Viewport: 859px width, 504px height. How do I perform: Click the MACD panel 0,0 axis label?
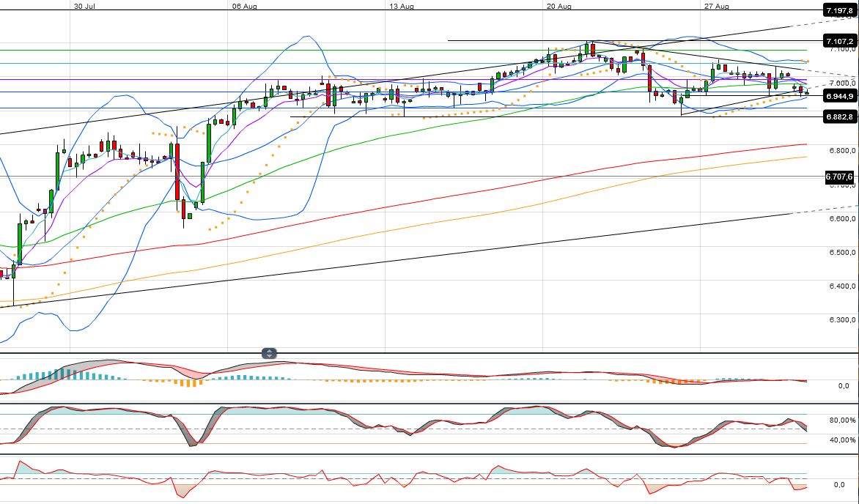point(844,385)
